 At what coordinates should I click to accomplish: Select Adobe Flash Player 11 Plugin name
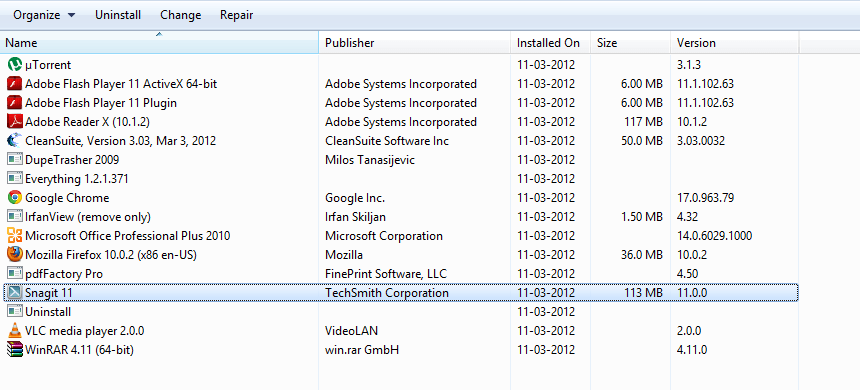(101, 103)
